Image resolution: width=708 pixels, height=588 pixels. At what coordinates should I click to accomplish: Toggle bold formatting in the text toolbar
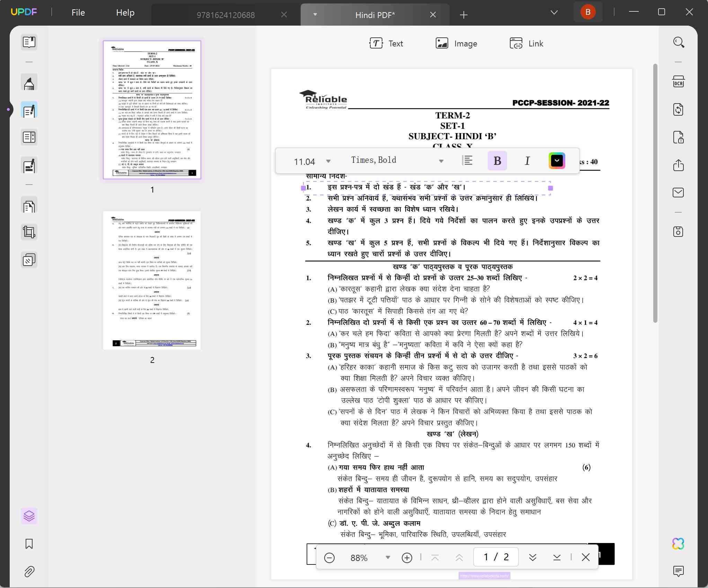coord(497,160)
